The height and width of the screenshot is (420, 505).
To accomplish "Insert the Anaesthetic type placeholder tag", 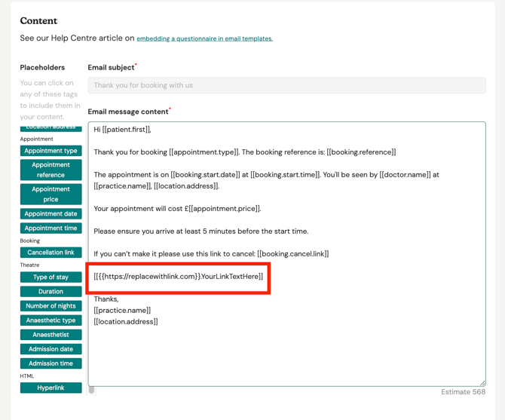I will pos(50,320).
